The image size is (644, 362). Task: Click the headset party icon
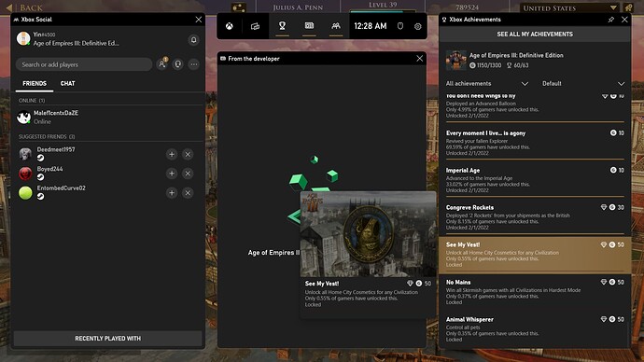[178, 64]
